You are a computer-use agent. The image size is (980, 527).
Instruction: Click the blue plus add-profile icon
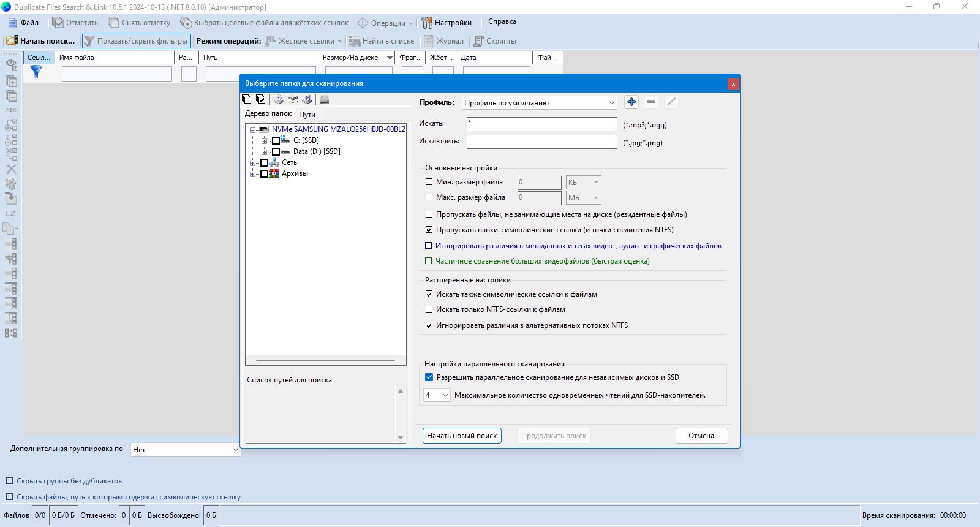(x=631, y=102)
